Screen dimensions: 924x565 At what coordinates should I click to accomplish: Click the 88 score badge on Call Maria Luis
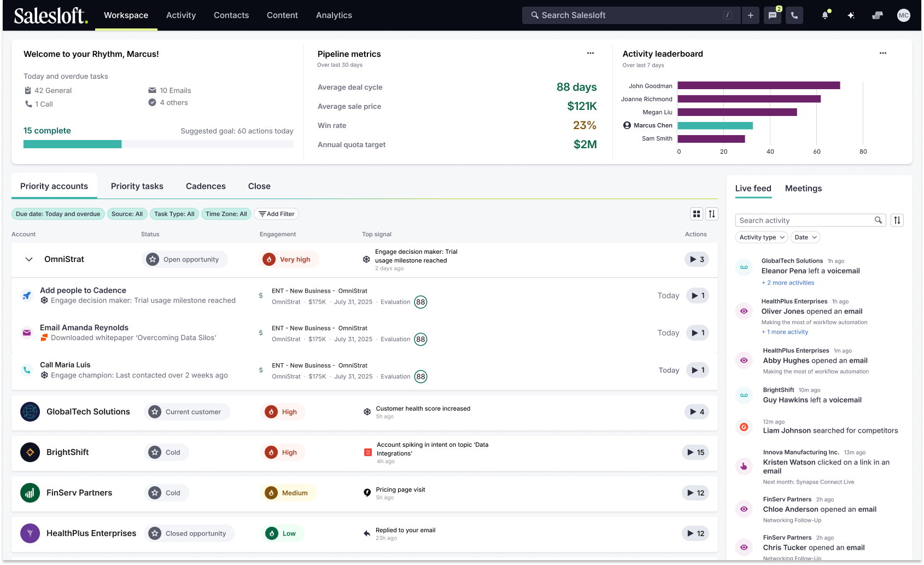pyautogui.click(x=420, y=376)
